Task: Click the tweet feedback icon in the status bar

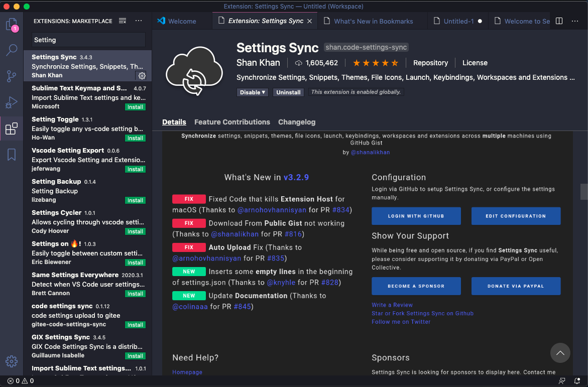Action: (x=561, y=381)
